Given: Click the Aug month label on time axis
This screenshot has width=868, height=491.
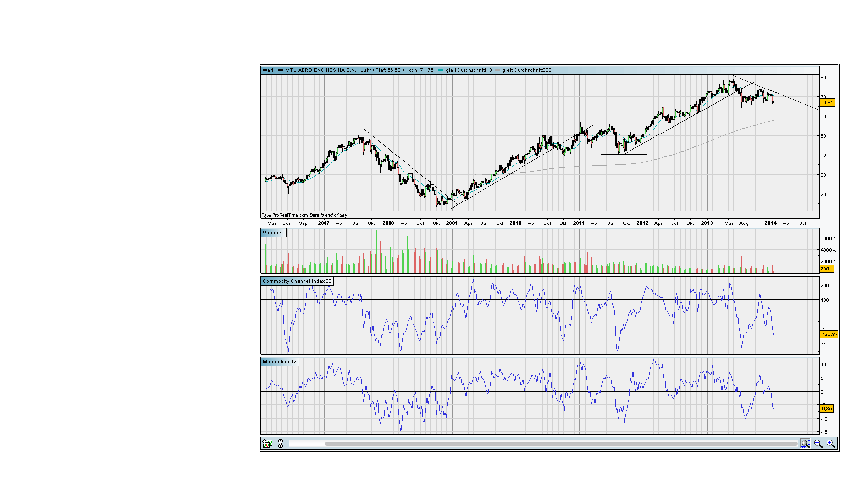Looking at the screenshot, I should [744, 223].
